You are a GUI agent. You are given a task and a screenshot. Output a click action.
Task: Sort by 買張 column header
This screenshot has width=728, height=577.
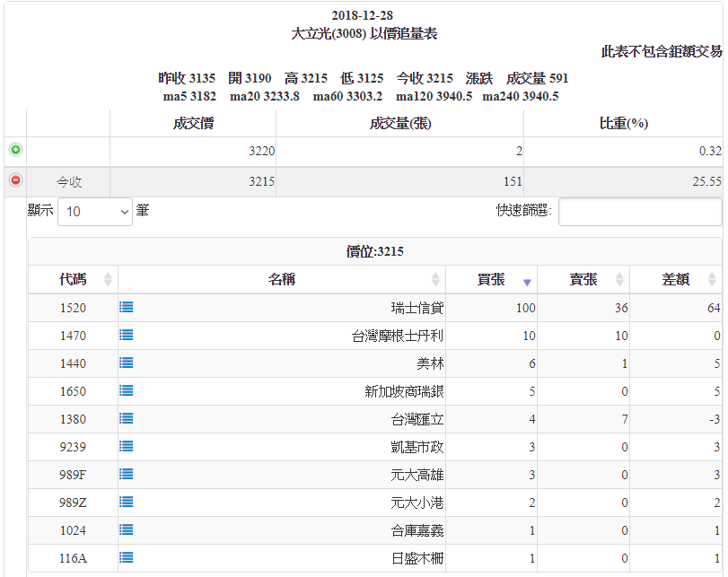click(x=491, y=279)
